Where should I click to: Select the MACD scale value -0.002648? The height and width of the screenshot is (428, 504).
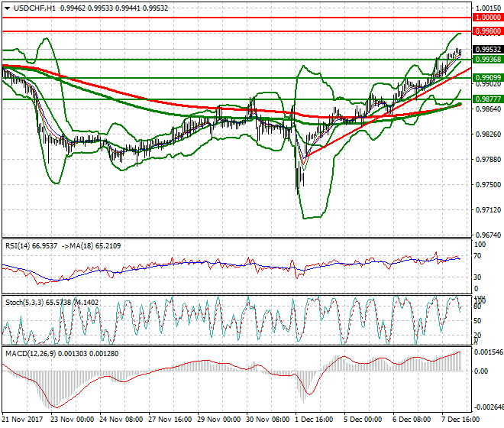(x=489, y=407)
